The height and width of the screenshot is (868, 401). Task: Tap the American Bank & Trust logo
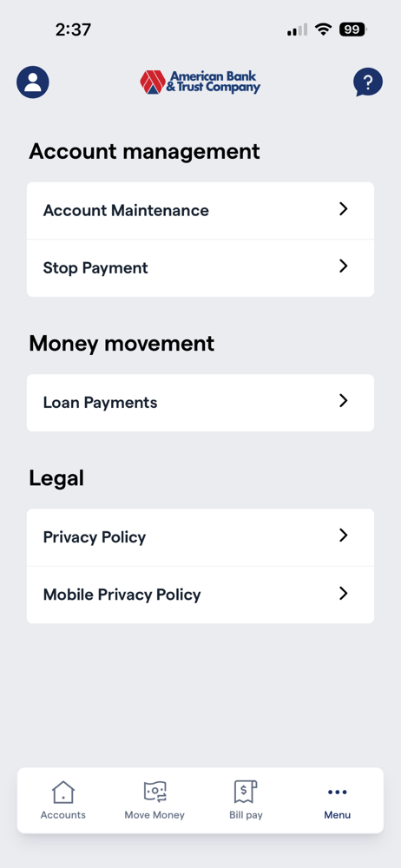(x=200, y=82)
